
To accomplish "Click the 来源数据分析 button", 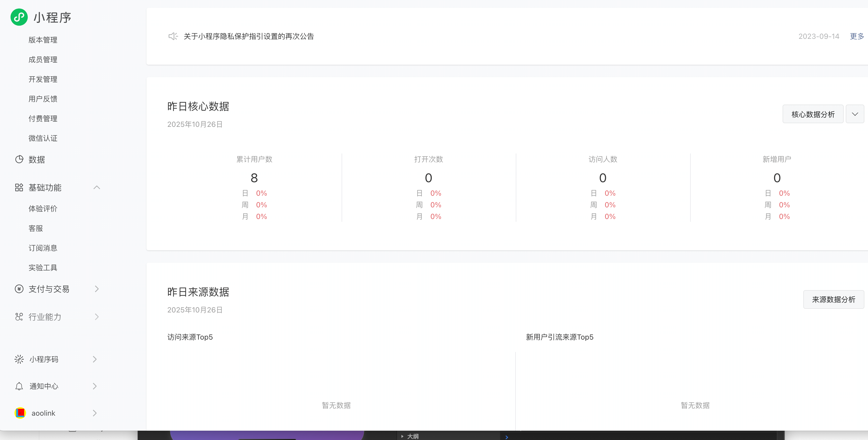I will click(833, 299).
